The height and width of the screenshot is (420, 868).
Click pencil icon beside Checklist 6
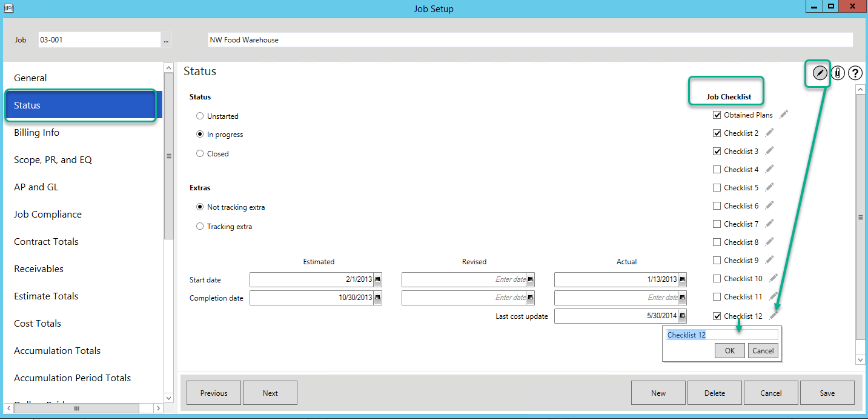pos(769,205)
